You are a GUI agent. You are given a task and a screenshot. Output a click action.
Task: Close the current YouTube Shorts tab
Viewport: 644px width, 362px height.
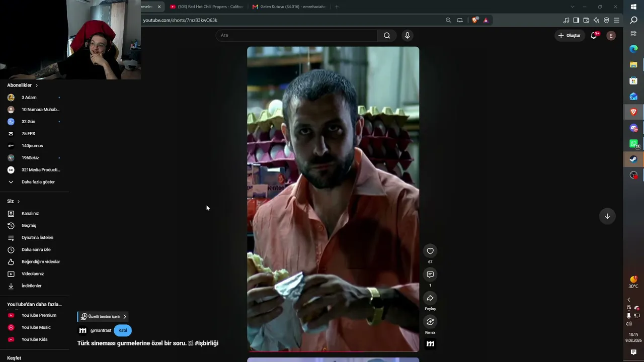[159, 7]
